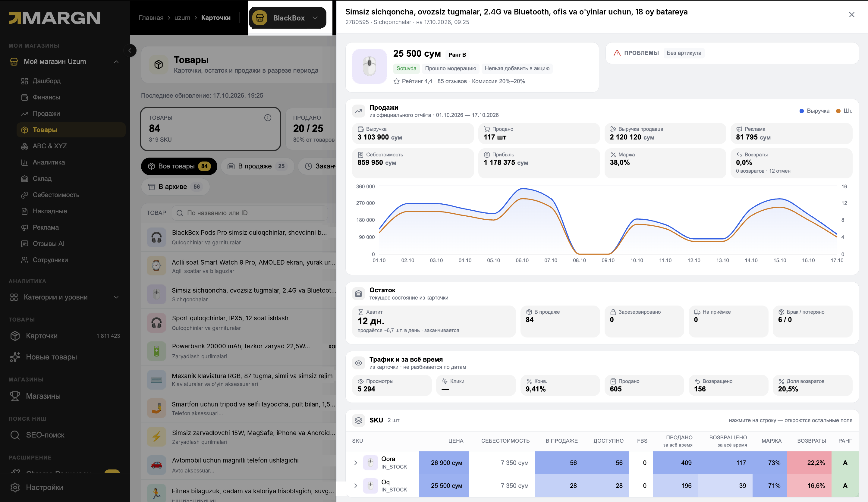Select the В архиве filter tab

coord(175,187)
